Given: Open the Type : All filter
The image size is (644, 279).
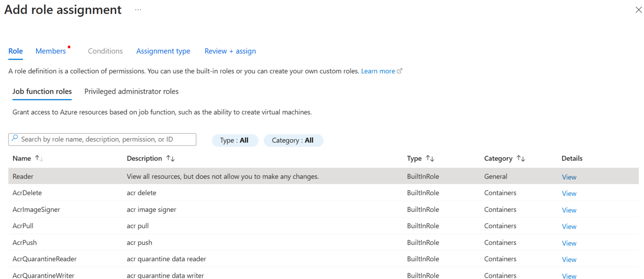Looking at the screenshot, I should pos(235,141).
